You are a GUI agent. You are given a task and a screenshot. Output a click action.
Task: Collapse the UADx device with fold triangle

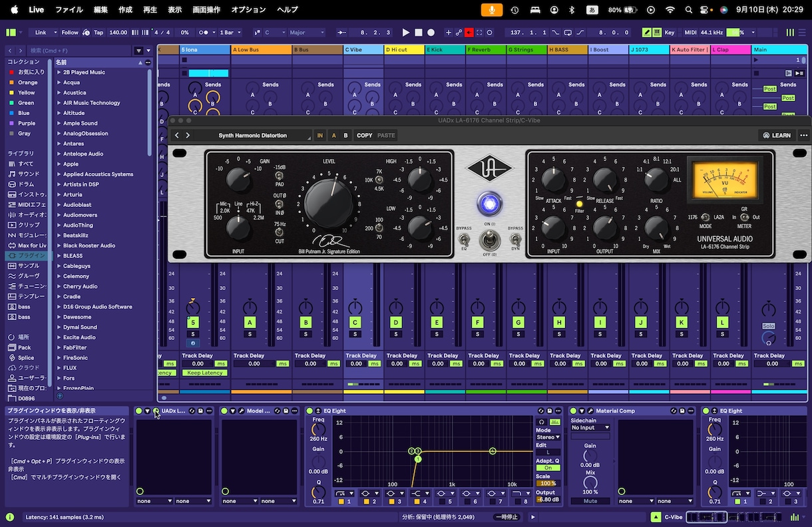tap(147, 411)
